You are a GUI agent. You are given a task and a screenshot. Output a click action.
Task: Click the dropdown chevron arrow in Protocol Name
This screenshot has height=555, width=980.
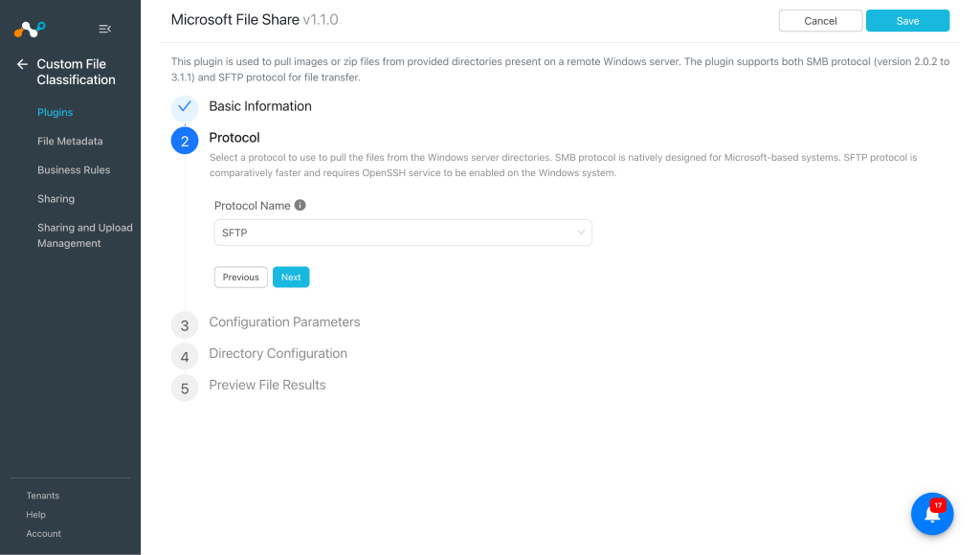coord(581,233)
